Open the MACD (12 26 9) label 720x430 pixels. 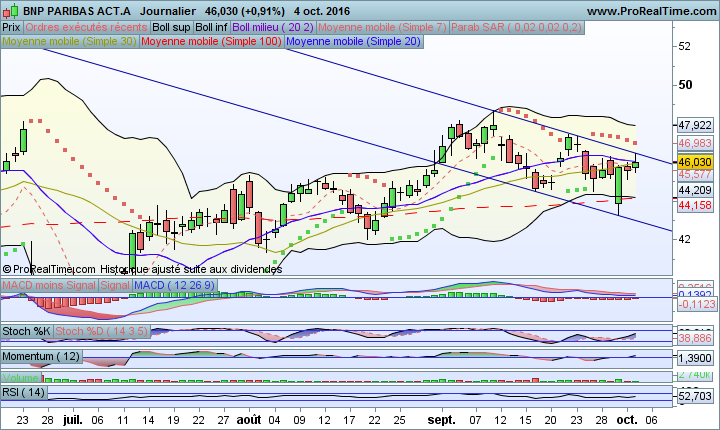174,285
